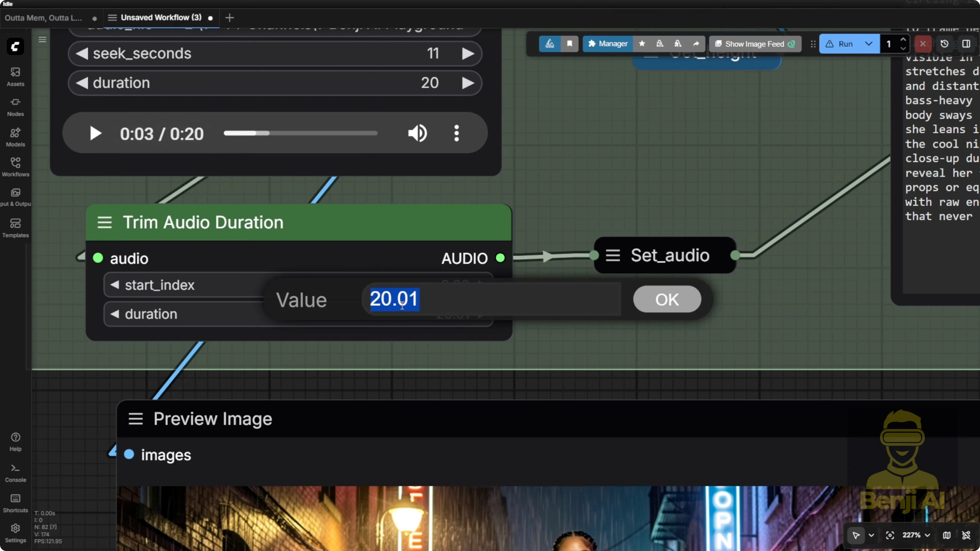The width and height of the screenshot is (980, 551).
Task: Expand the Run button dropdown arrow
Action: pos(868,44)
